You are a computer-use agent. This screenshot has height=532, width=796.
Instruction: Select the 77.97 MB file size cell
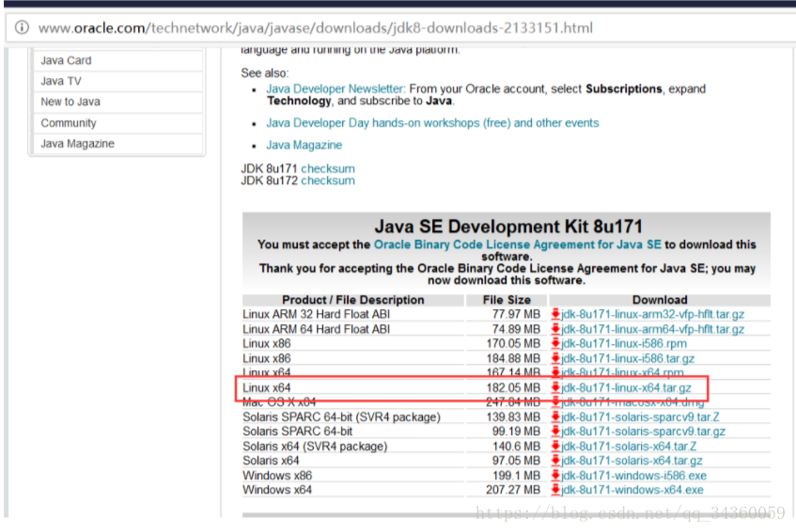(516, 314)
